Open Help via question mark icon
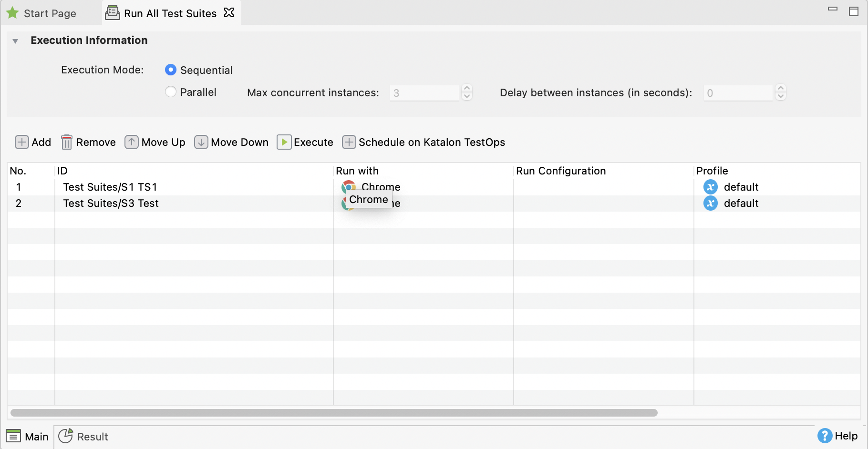The height and width of the screenshot is (449, 868). pos(825,436)
